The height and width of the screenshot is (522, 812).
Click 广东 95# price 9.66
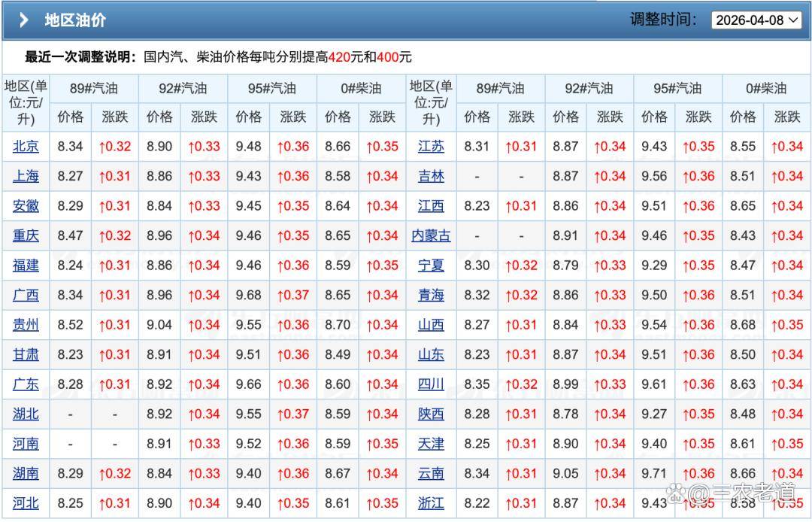249,384
